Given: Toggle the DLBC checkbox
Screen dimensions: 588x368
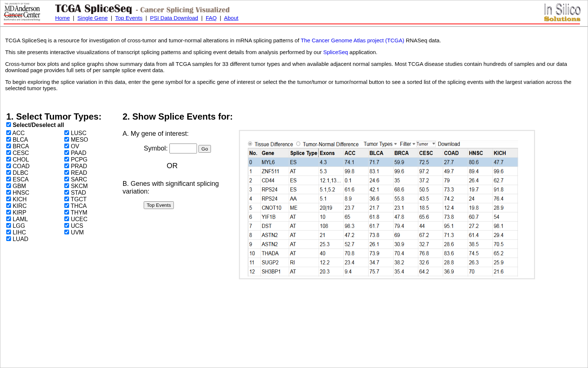Looking at the screenshot, I should pyautogui.click(x=8, y=173).
